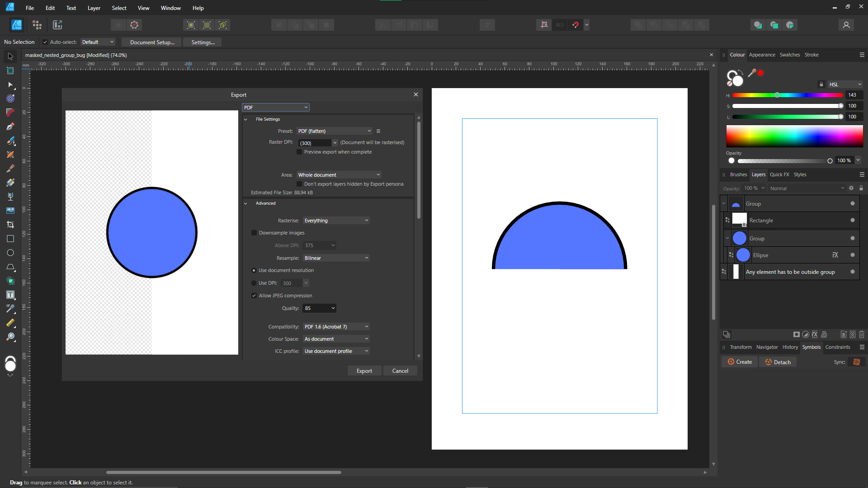
Task: Select the Rectangle tool
Action: (10, 239)
